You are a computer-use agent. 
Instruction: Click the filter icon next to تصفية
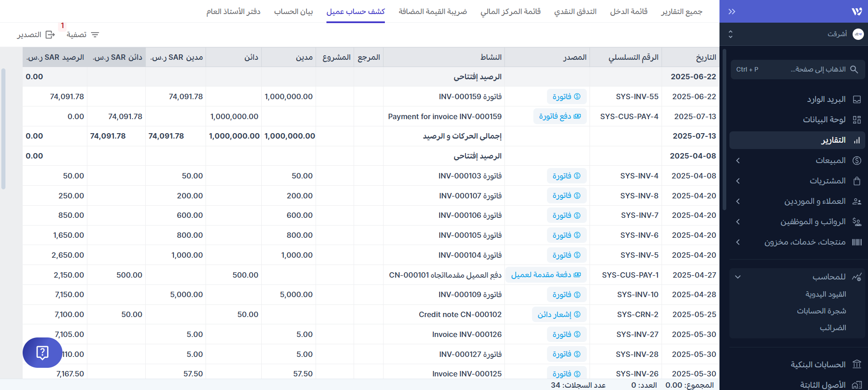tap(95, 35)
